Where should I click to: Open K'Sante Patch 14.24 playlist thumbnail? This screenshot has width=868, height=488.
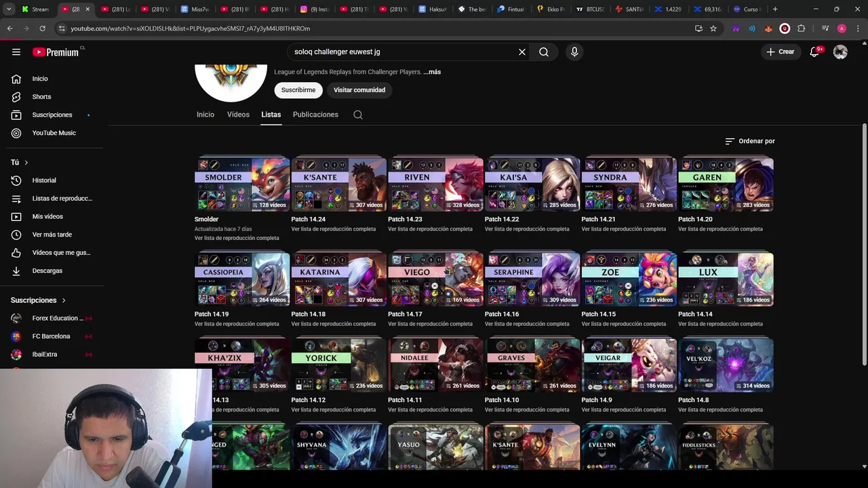(x=339, y=184)
